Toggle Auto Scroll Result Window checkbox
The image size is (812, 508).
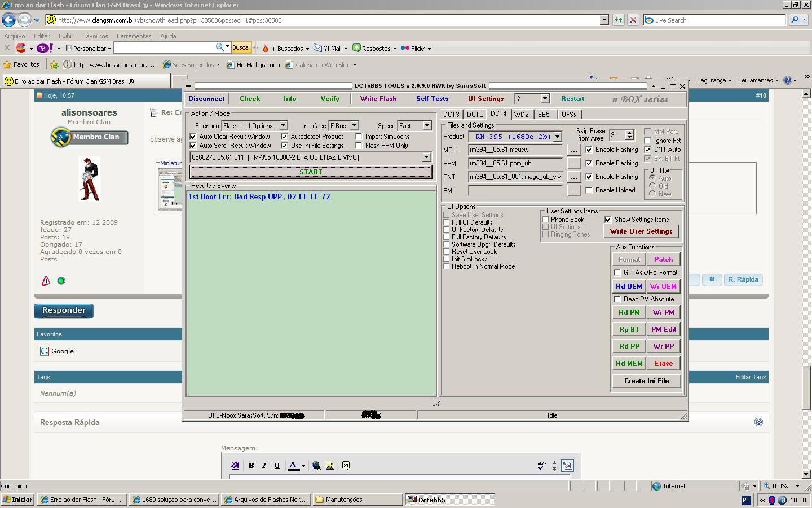point(193,146)
